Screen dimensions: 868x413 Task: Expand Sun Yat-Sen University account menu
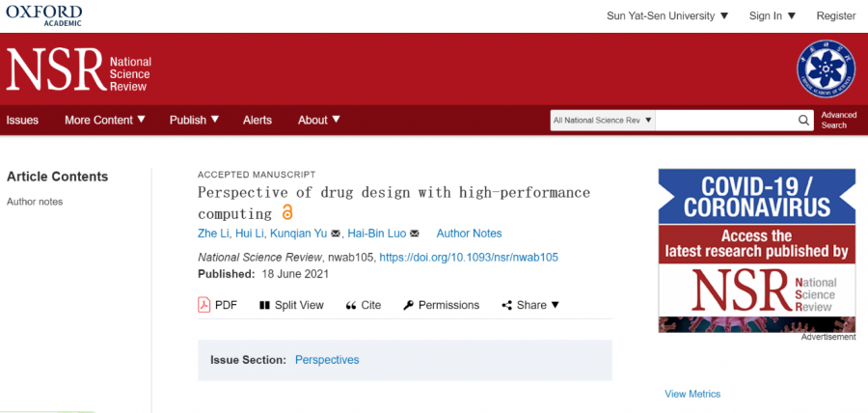click(x=667, y=15)
